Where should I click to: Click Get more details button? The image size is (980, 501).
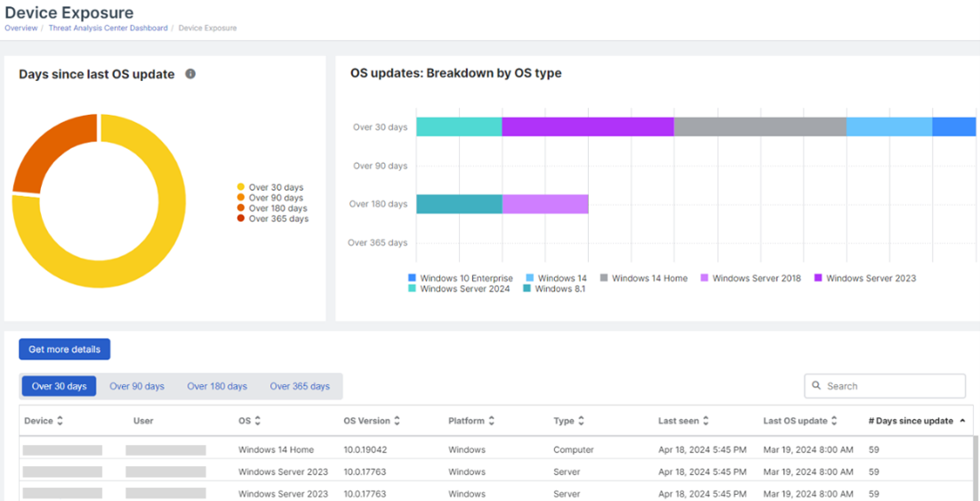coord(64,349)
